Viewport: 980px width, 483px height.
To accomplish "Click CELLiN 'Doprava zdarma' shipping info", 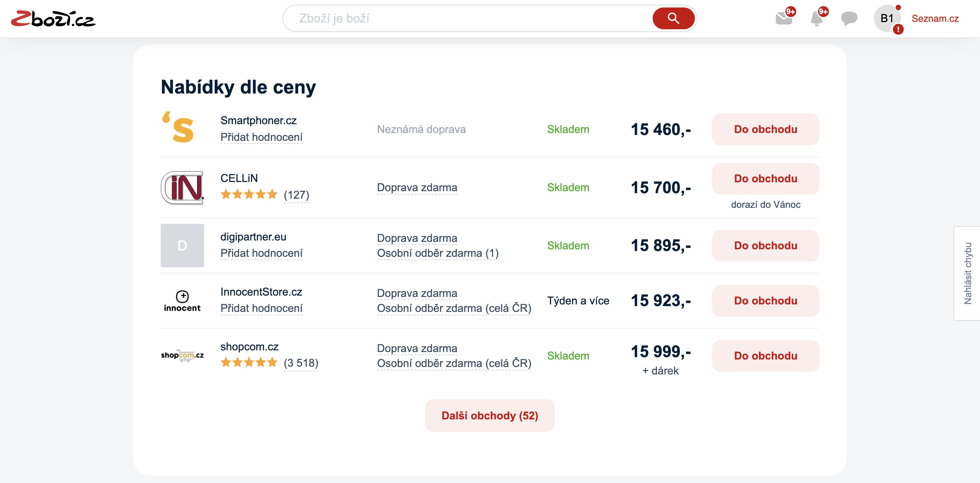I will pos(417,187).
